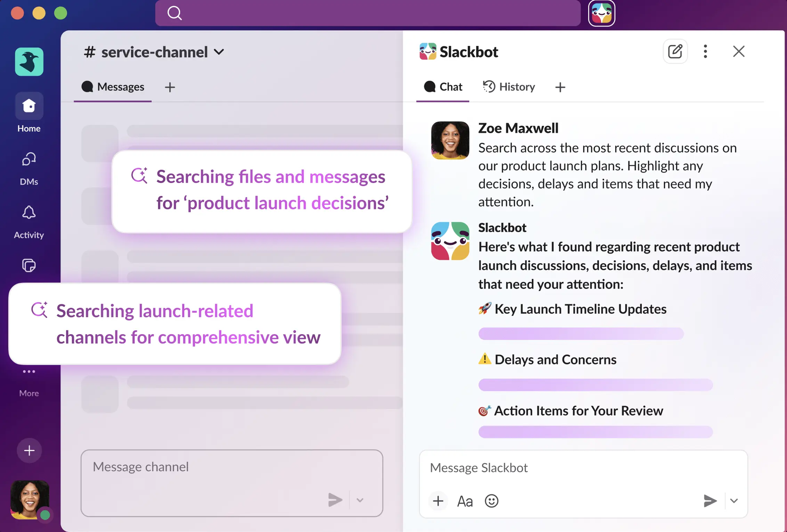Send the message to Slackbot
This screenshot has width=787, height=532.
[710, 501]
